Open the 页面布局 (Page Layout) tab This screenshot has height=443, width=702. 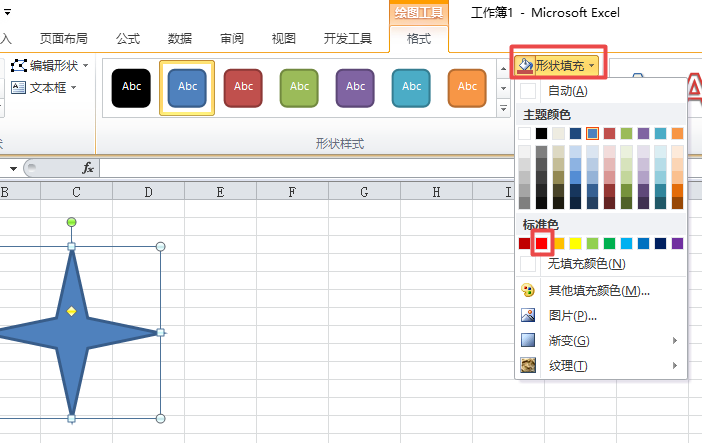[x=63, y=39]
